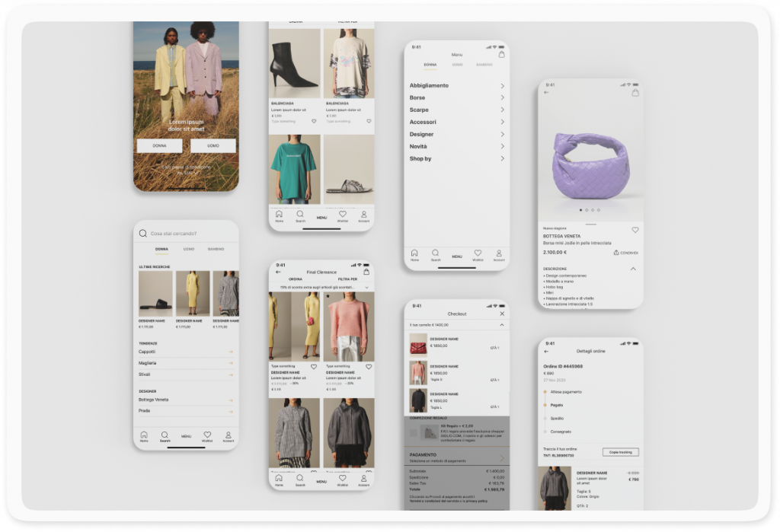This screenshot has height=532, width=780.
Task: Click the 'Cosa stai cercando?' search field
Action: [187, 234]
